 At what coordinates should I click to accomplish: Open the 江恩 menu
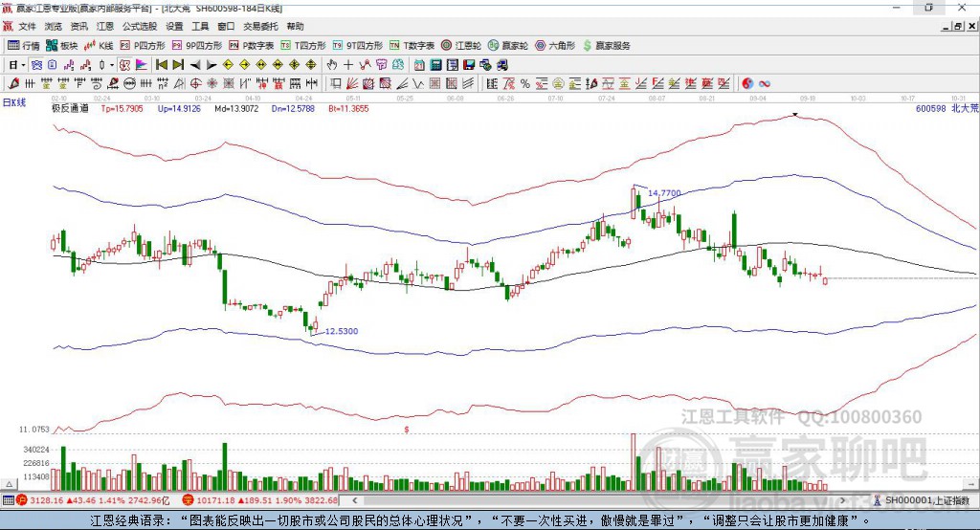click(105, 26)
